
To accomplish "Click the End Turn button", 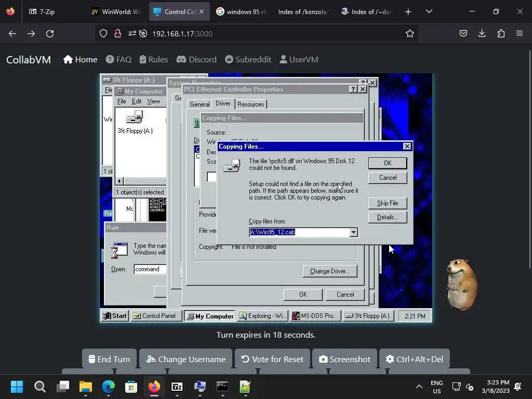I will click(109, 359).
